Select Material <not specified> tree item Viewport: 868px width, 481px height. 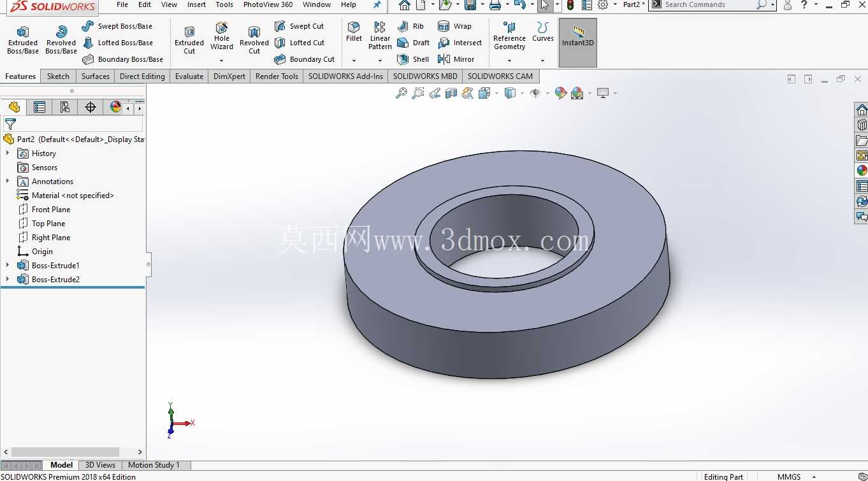click(x=73, y=196)
